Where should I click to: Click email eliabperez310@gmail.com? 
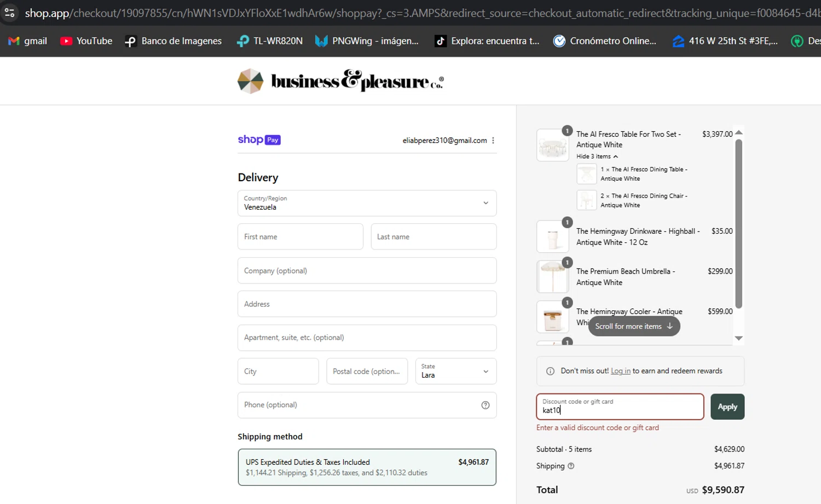click(x=444, y=141)
